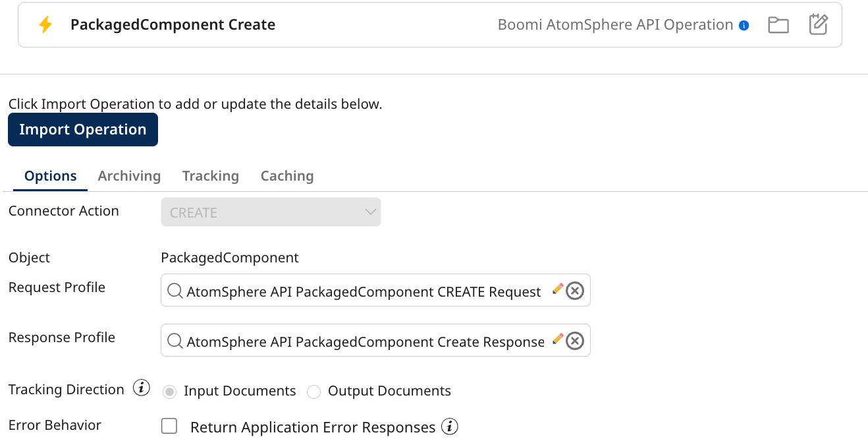Open the Tracking tab
This screenshot has height=443, width=868.
tap(210, 175)
